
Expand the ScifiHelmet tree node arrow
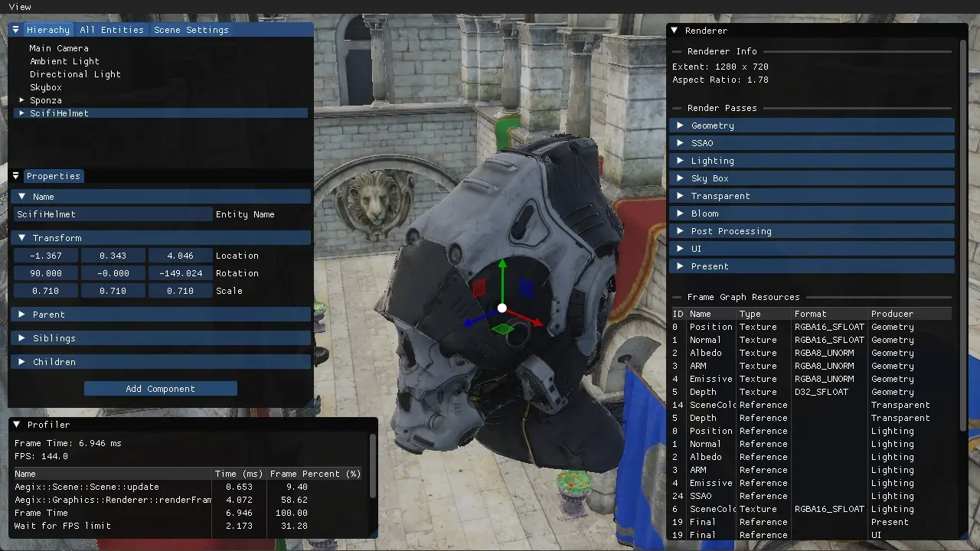pyautogui.click(x=22, y=113)
